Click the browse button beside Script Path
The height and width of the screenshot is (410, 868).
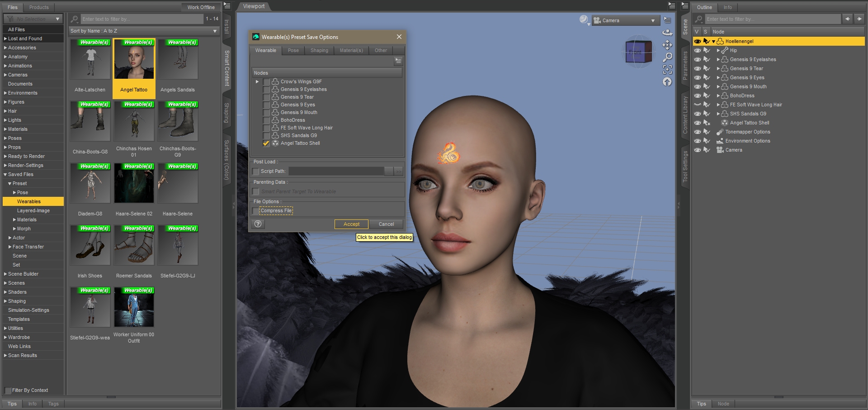pyautogui.click(x=389, y=172)
